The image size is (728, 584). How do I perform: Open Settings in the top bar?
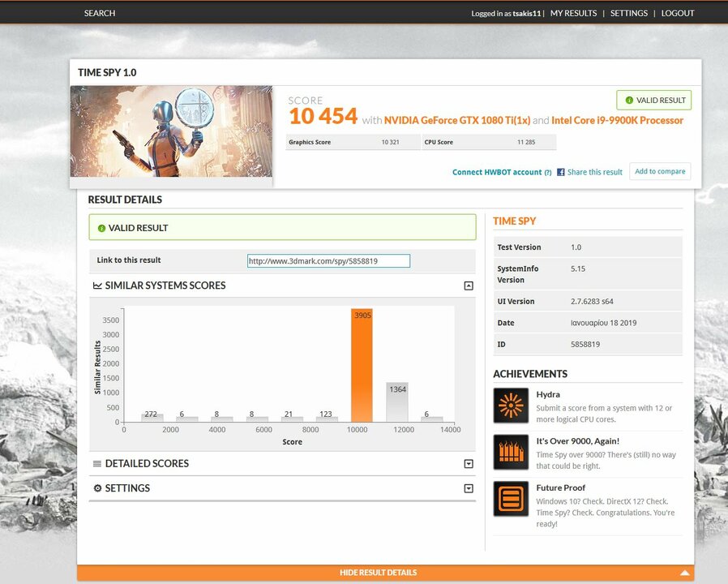click(628, 13)
